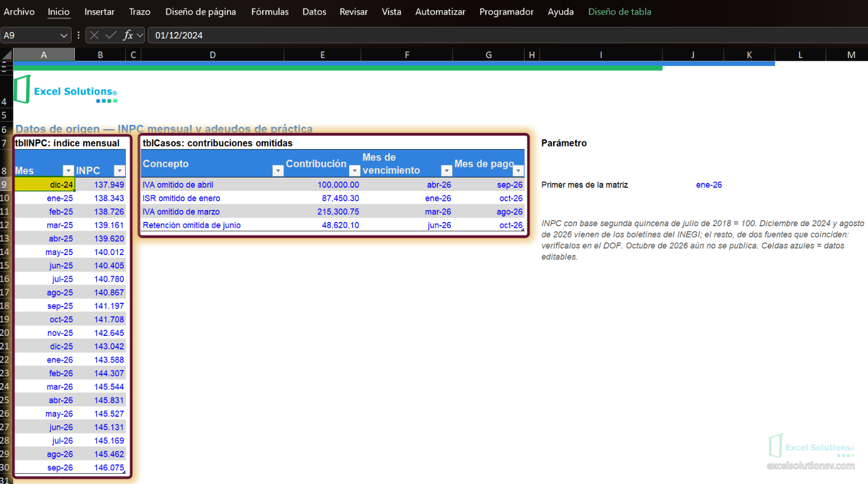Open the Concepto filter dropdown

[278, 170]
